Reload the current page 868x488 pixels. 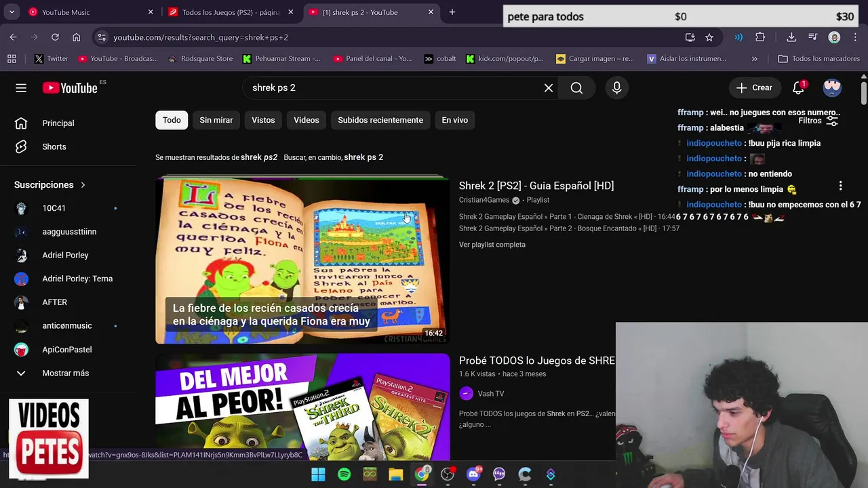pyautogui.click(x=55, y=37)
